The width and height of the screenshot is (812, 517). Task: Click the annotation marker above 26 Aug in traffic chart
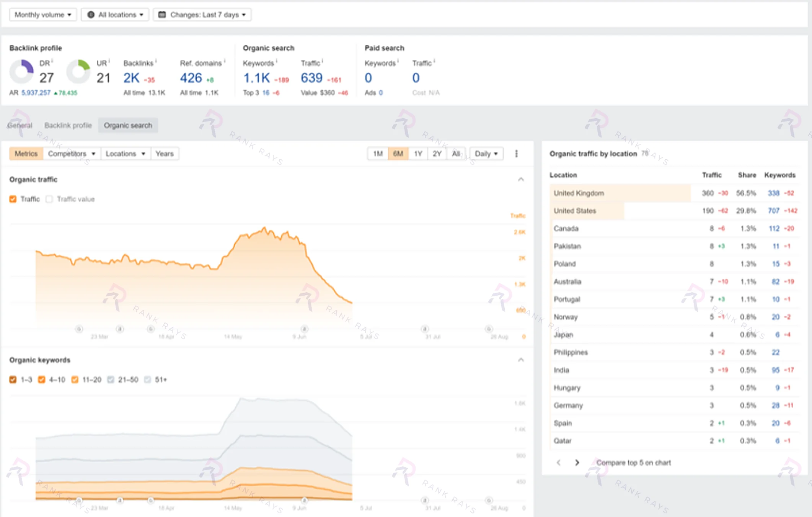tap(489, 329)
